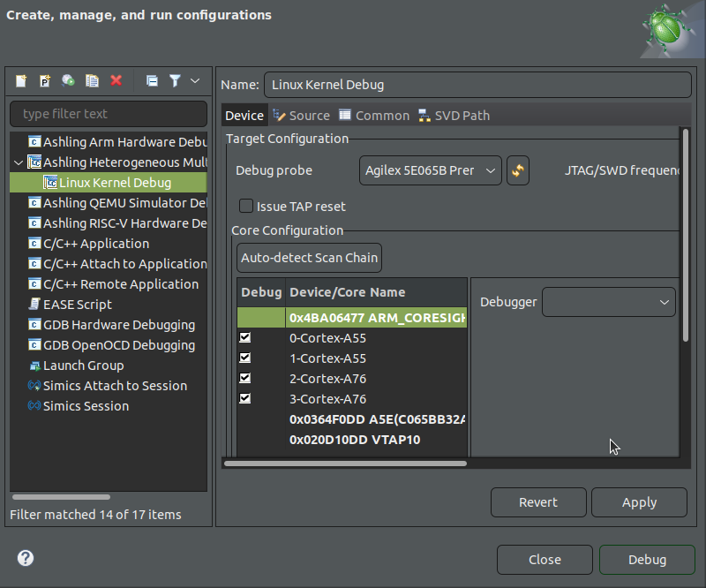Click Export launch configuration icon
Screen dimensions: 706x588
click(68, 80)
